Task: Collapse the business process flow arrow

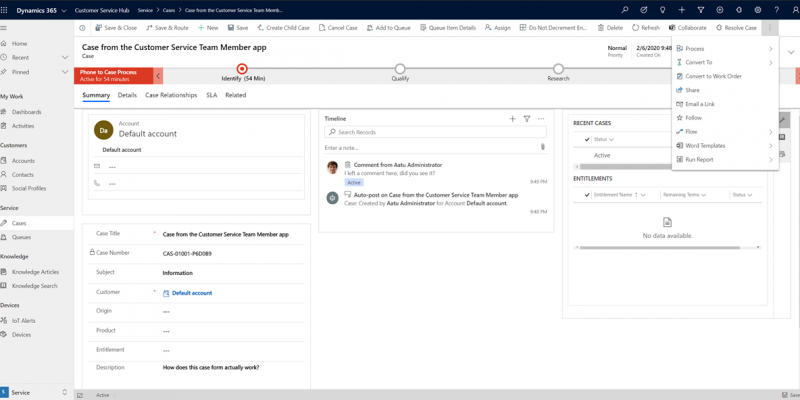Action: pos(158,76)
